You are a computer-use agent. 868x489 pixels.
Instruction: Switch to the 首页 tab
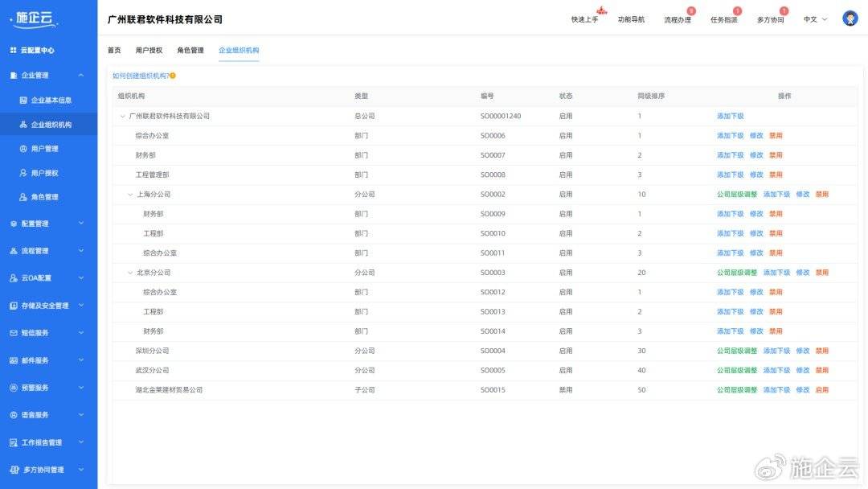point(114,50)
